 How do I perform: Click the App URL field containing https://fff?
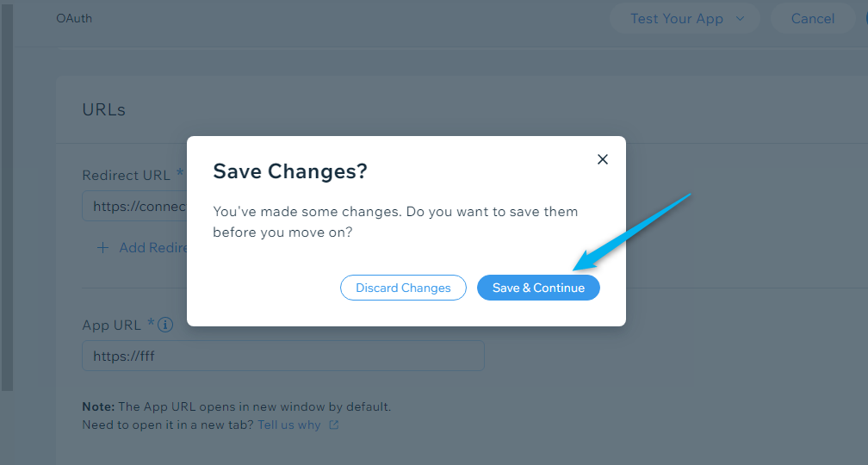click(283, 356)
